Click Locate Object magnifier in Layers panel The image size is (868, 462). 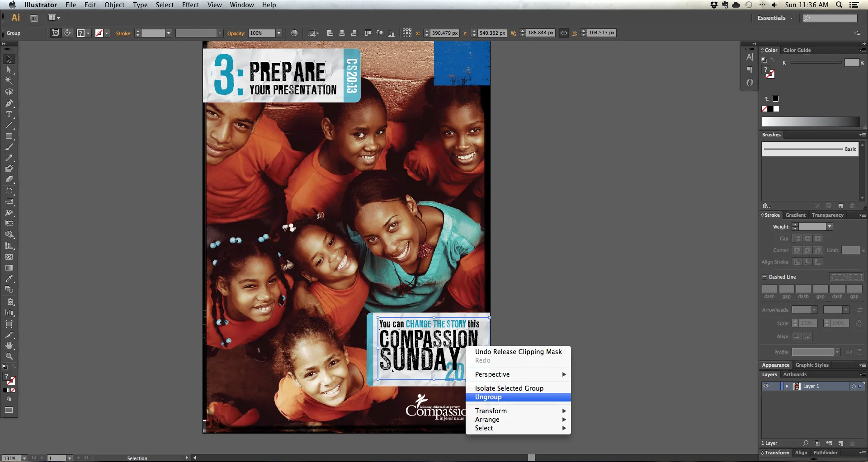806,443
